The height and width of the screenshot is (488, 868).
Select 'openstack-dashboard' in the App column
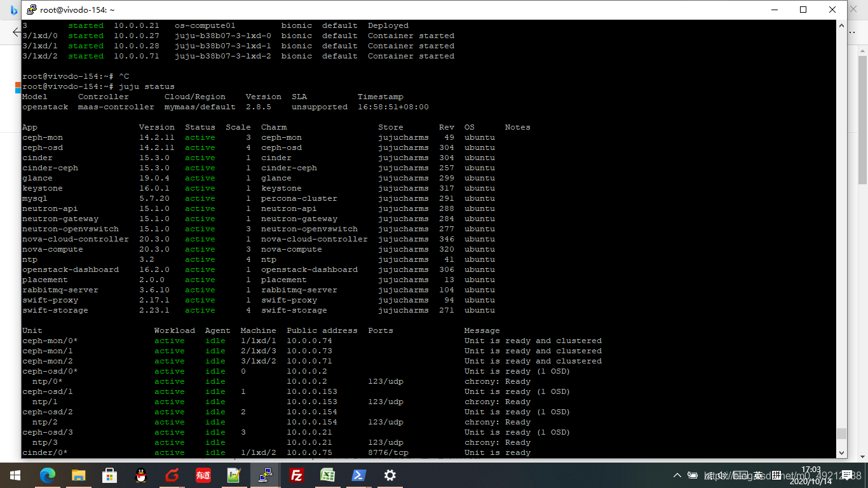[71, 269]
